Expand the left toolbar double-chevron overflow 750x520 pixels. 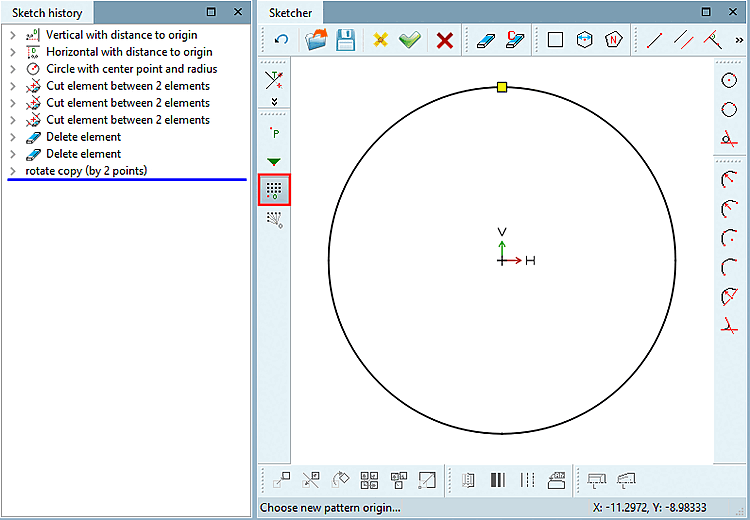tap(274, 102)
